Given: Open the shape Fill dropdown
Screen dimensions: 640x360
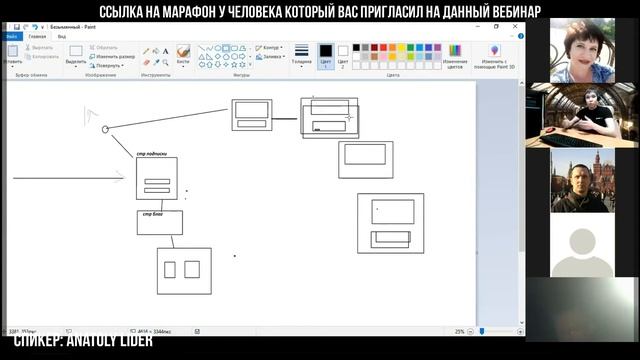Looking at the screenshot, I should [x=270, y=57].
